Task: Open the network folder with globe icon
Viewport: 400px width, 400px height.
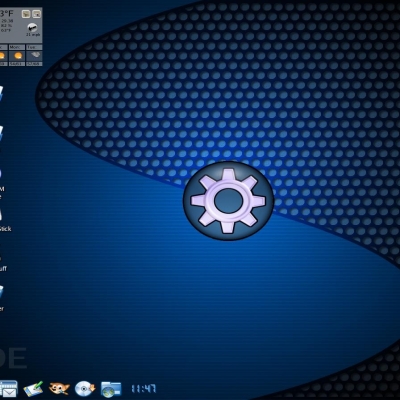Action: (111, 389)
